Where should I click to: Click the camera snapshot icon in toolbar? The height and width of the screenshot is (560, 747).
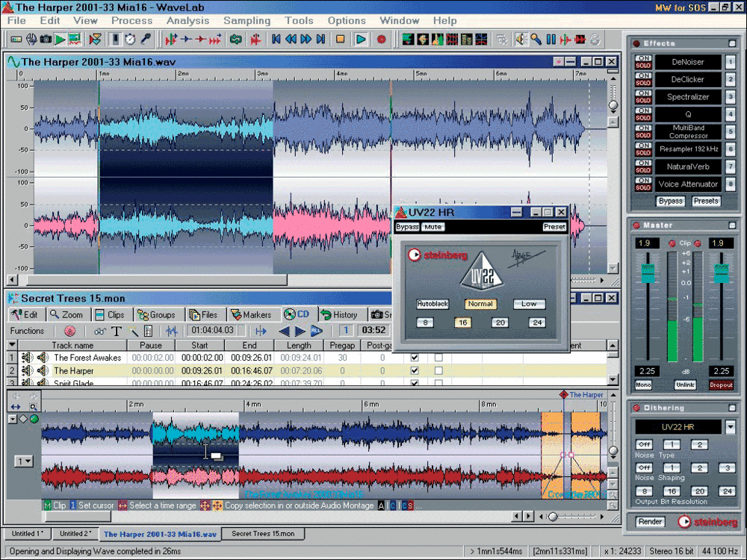pos(46,39)
